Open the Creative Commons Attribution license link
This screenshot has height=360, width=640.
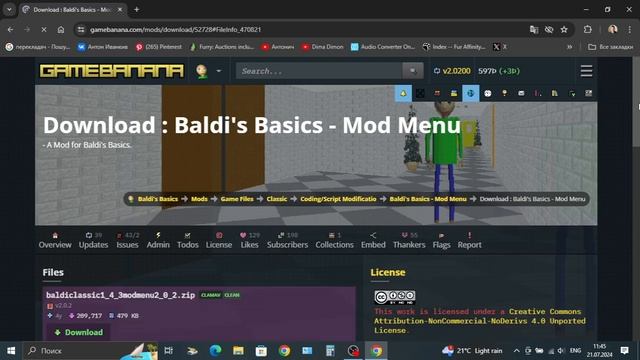(480, 321)
